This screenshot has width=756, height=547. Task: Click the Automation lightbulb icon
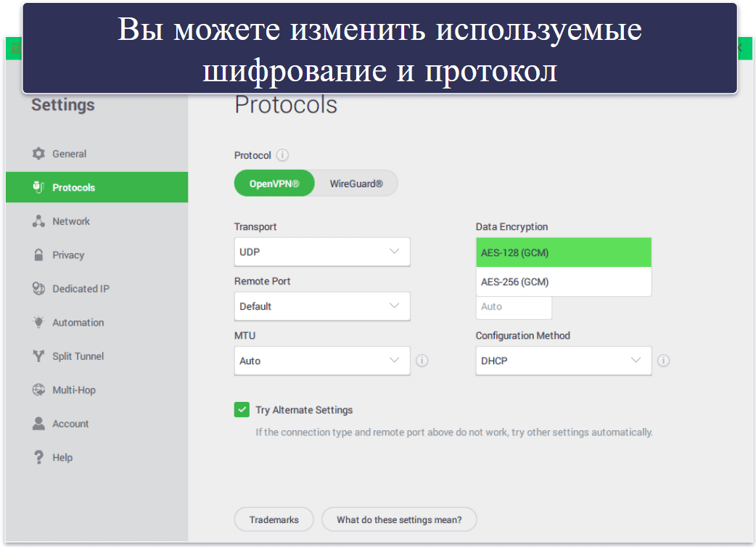coord(38,322)
